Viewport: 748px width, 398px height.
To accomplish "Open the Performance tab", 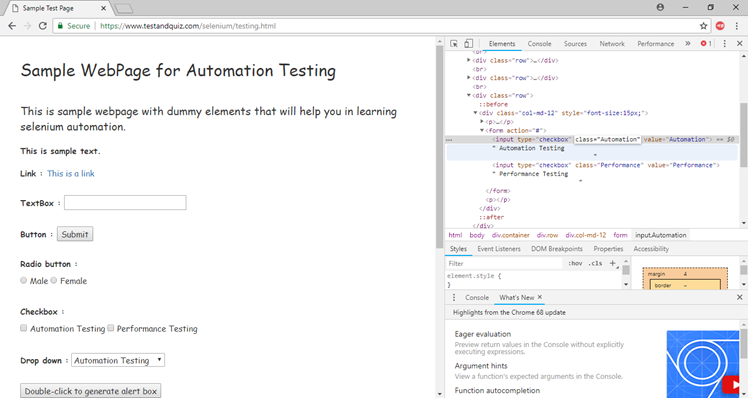I will point(655,43).
